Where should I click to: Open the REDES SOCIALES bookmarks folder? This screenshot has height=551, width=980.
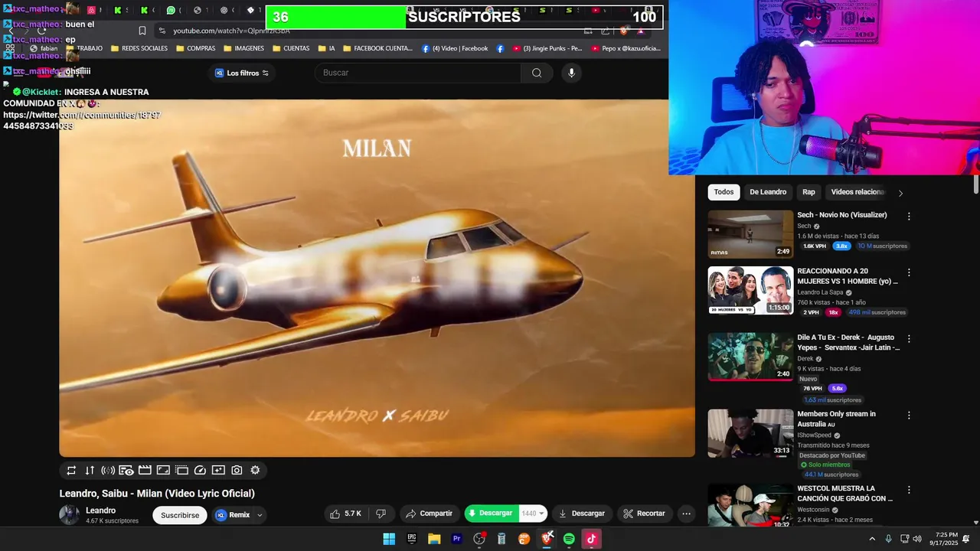[x=139, y=48]
